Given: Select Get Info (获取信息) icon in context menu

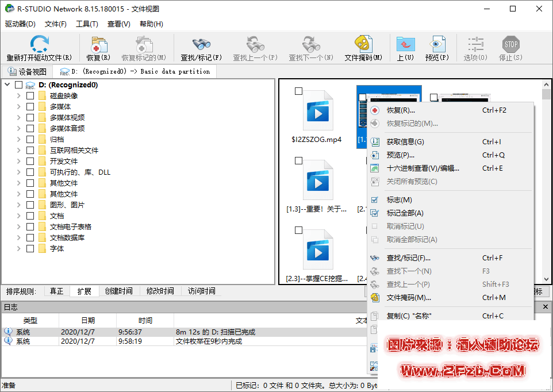Looking at the screenshot, I should click(x=375, y=142).
